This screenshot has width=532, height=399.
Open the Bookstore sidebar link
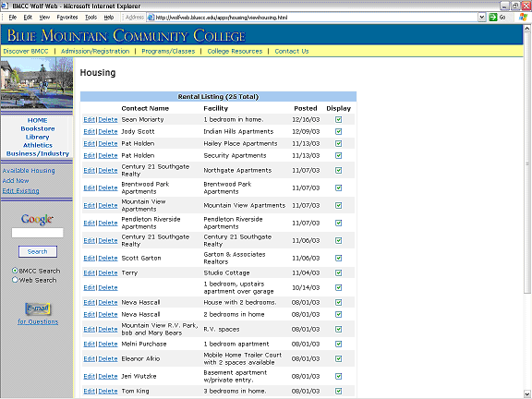click(x=38, y=128)
